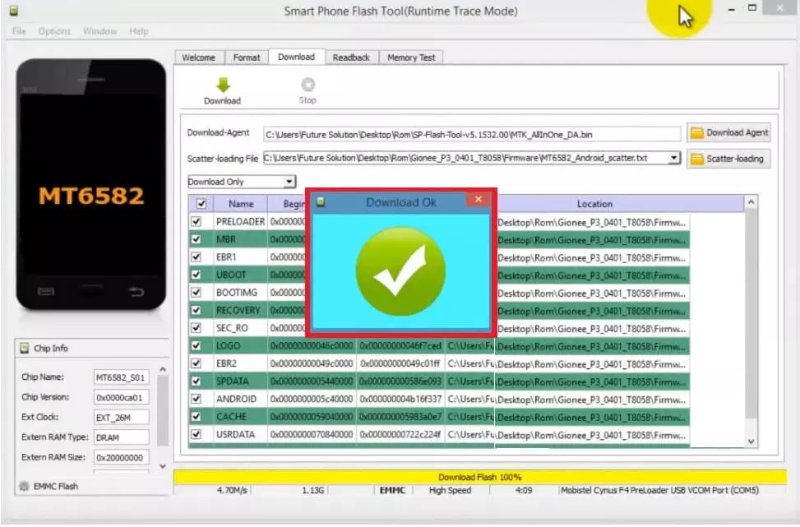
Task: Uncheck the EBR2 partition checkbox
Action: pos(196,363)
